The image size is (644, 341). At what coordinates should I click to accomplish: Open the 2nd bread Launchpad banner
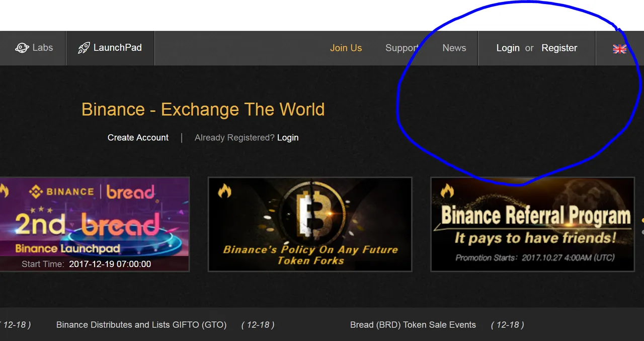pos(95,224)
